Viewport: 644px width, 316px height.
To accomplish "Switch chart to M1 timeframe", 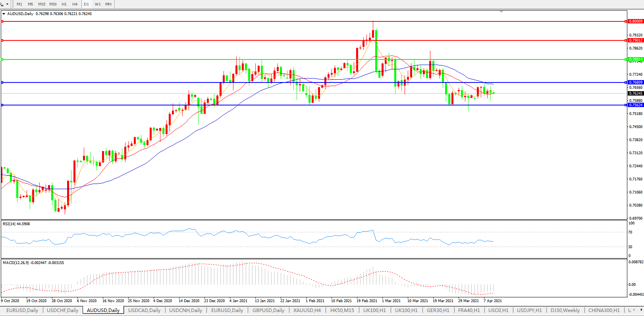I will pos(19,4).
